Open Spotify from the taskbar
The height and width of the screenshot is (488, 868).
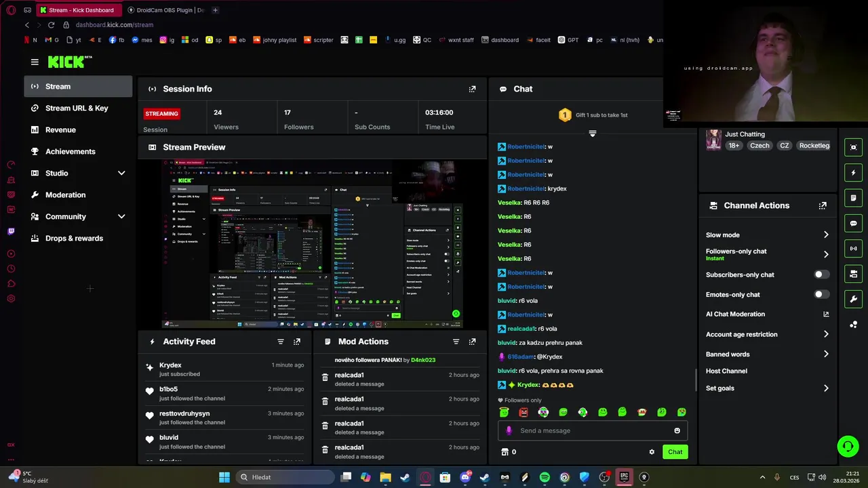[x=545, y=477]
